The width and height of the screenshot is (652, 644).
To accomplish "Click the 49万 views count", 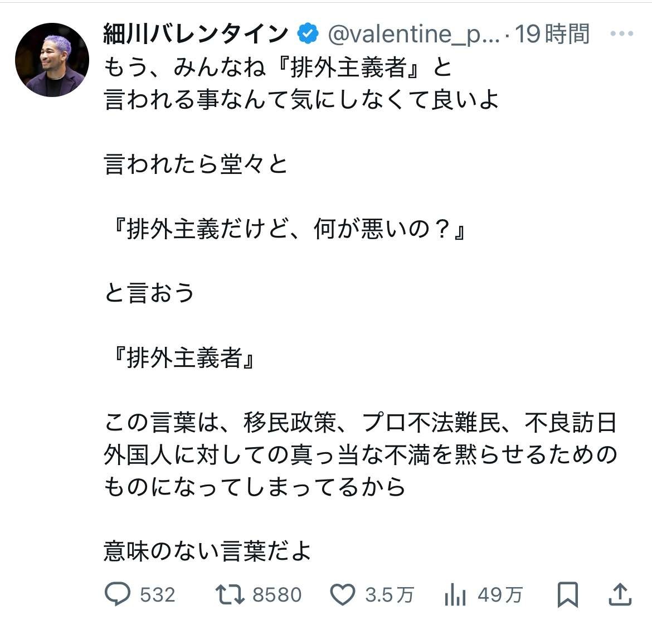I will coord(500,595).
